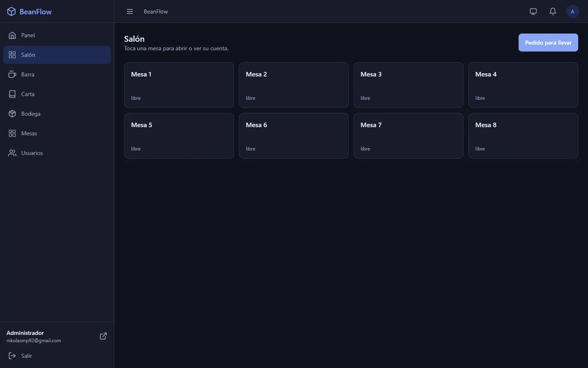The height and width of the screenshot is (368, 588).
Task: Choose the Mesa 6 table card
Action: (294, 136)
